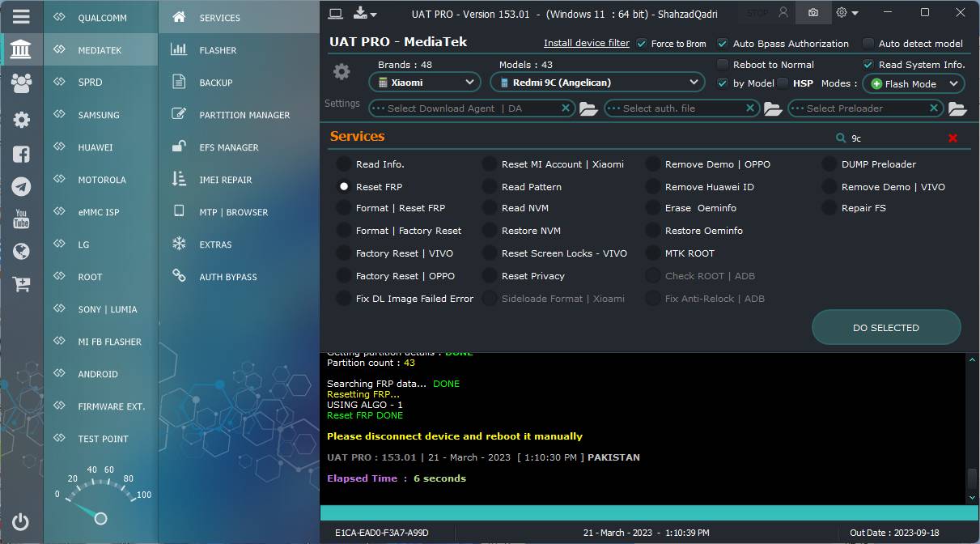Image resolution: width=980 pixels, height=544 pixels.
Task: Click the power icon at sidebar bottom
Action: (x=21, y=522)
